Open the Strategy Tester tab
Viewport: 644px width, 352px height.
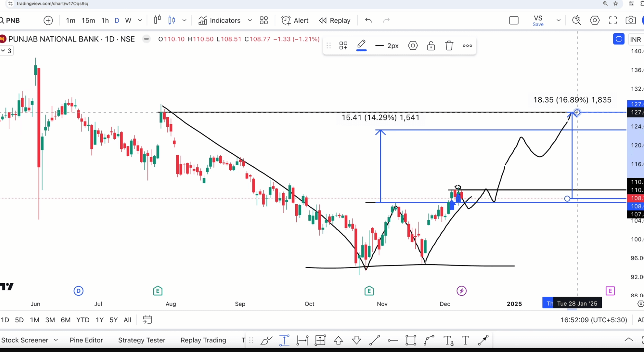coord(142,340)
